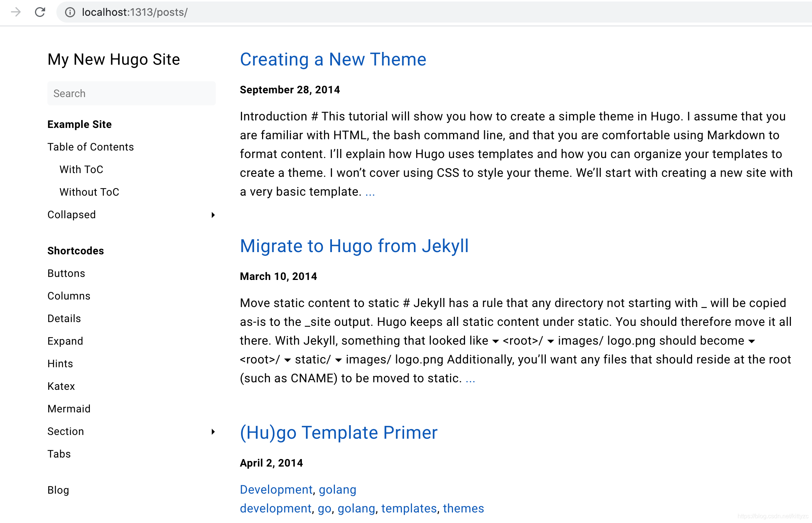Open the Without ToC page

(89, 192)
